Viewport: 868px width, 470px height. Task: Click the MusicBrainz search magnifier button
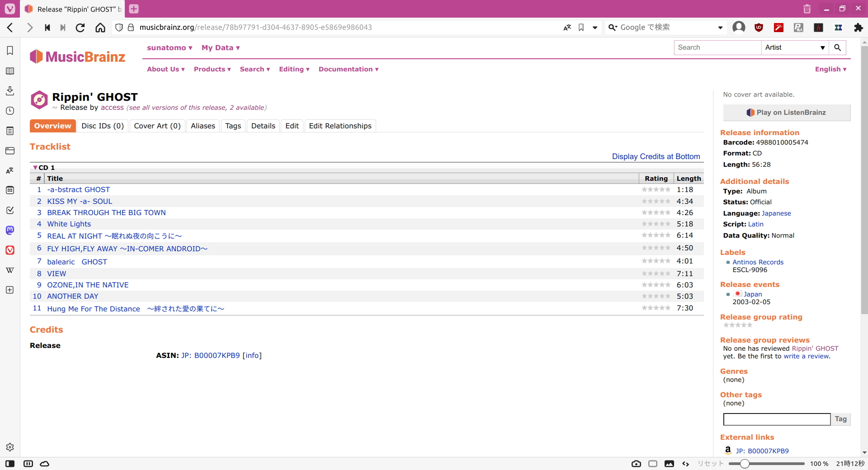pyautogui.click(x=837, y=47)
